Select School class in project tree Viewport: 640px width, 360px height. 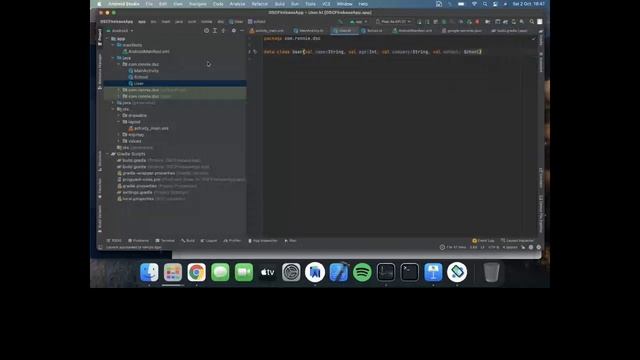(x=138, y=77)
